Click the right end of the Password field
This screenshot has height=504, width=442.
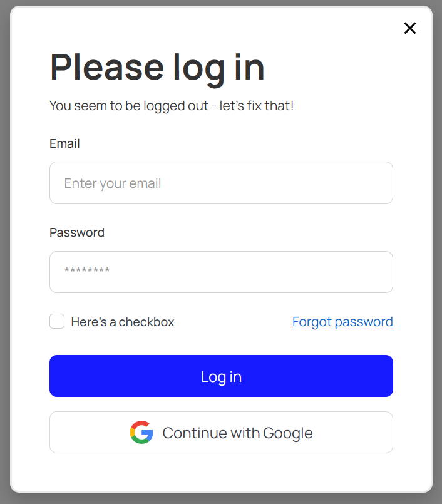point(379,272)
